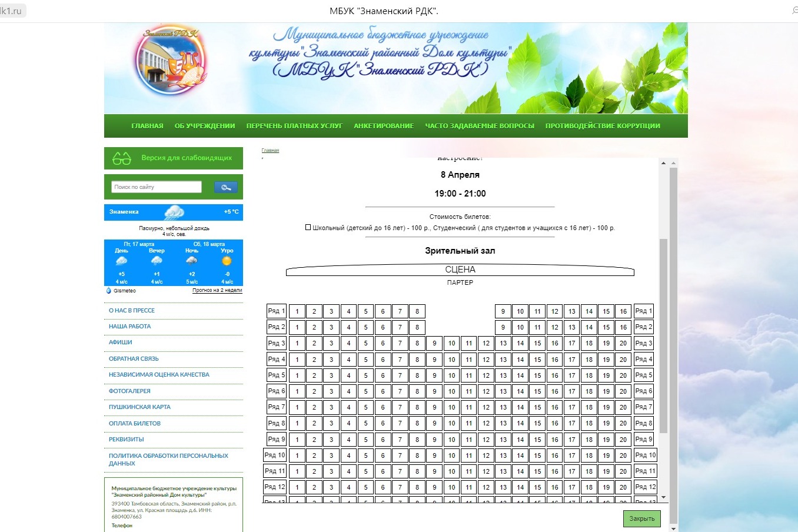Viewport: 798px width, 532px height.
Task: Select seat 11 in Ряд 6
Action: click(x=468, y=391)
